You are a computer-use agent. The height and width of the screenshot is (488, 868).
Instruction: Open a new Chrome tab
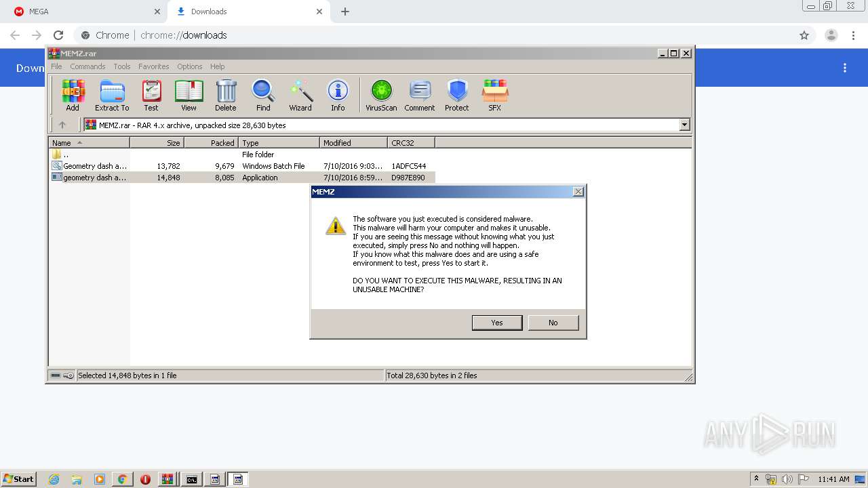click(345, 12)
